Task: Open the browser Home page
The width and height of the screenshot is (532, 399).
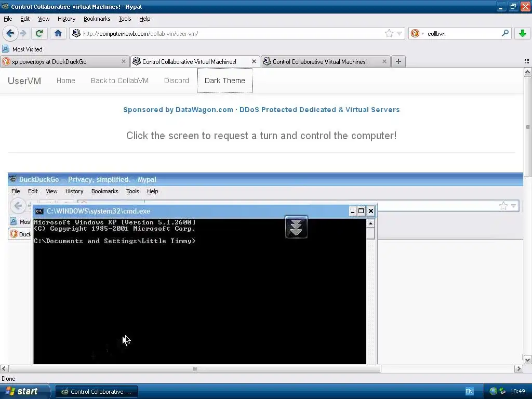Action: point(58,33)
